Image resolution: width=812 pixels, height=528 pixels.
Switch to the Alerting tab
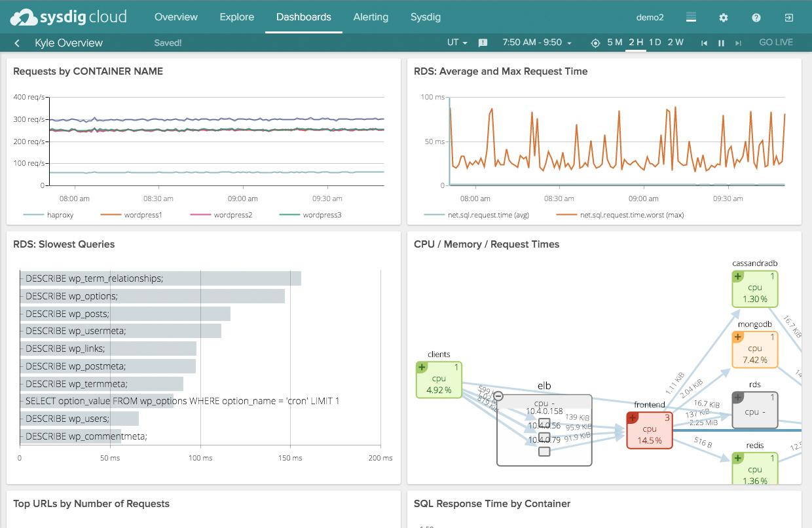(x=371, y=17)
